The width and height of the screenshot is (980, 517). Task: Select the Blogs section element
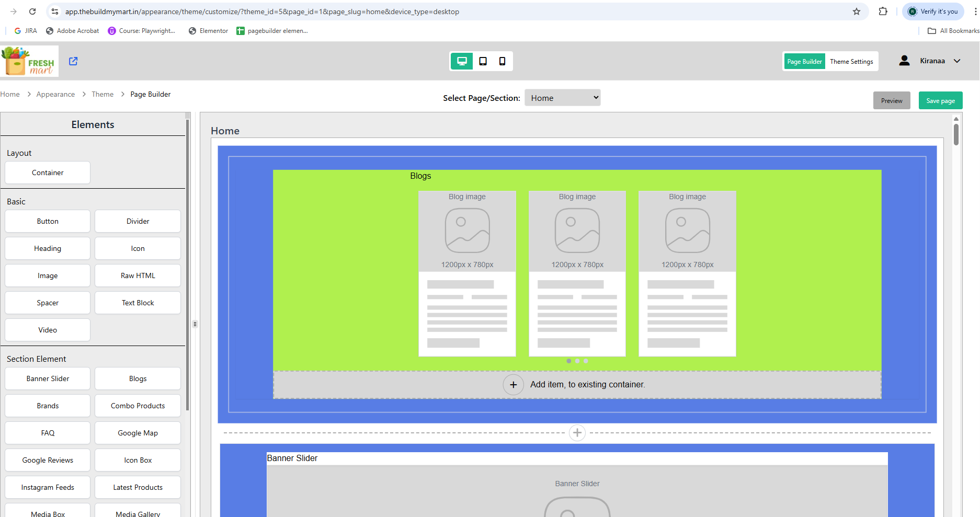[x=138, y=378]
